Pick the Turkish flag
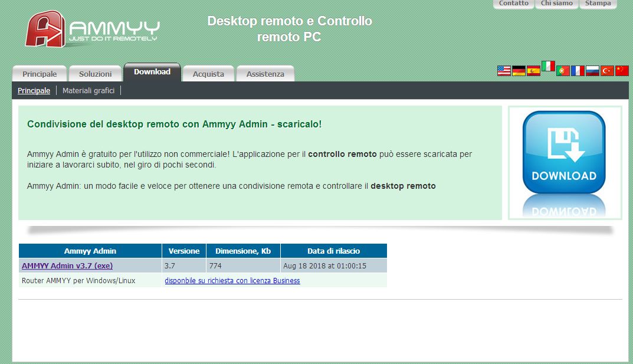Screen dimensions: 633x364 [x=607, y=71]
